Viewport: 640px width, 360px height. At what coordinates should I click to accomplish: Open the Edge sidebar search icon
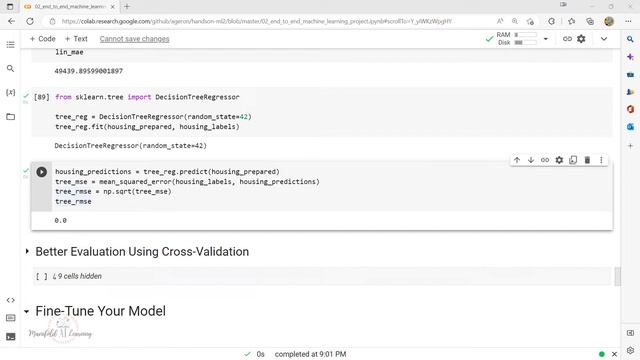(630, 39)
